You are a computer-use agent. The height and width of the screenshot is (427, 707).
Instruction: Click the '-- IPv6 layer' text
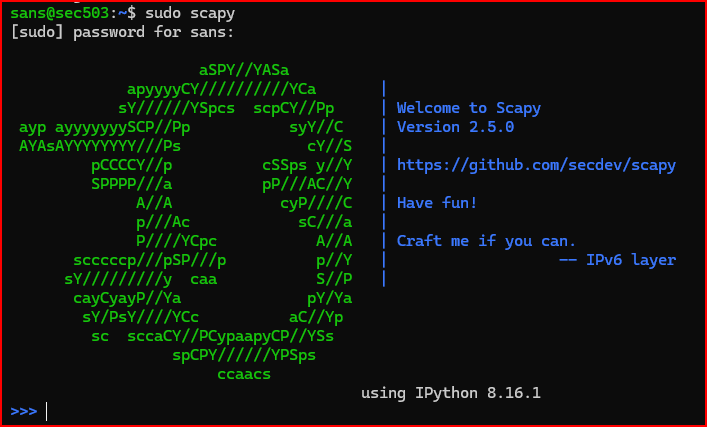point(617,260)
